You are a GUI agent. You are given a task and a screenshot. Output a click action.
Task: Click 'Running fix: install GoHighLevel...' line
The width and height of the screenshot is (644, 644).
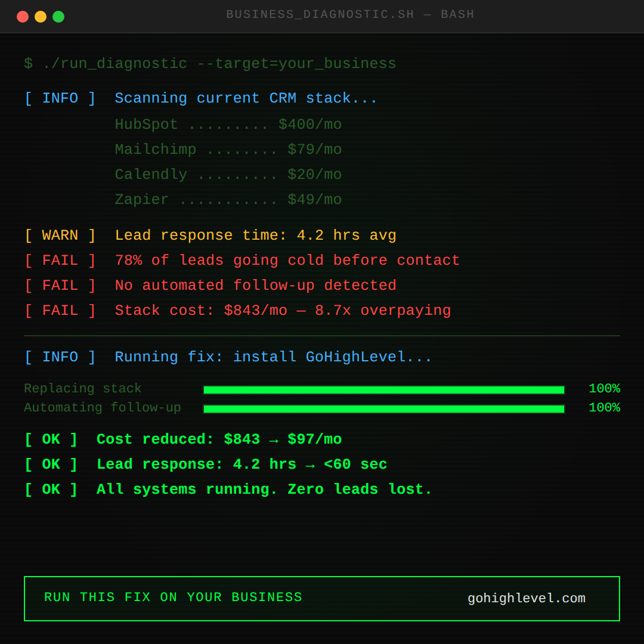coord(228,357)
